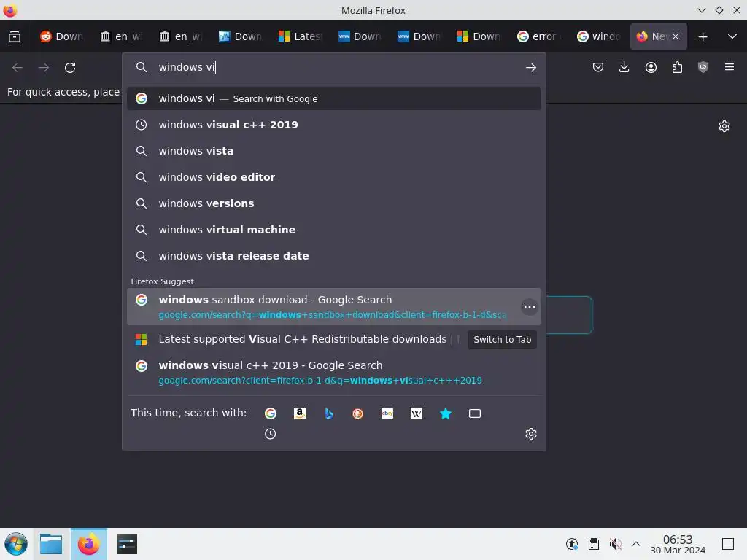Open the Firefox View icon

(x=15, y=36)
